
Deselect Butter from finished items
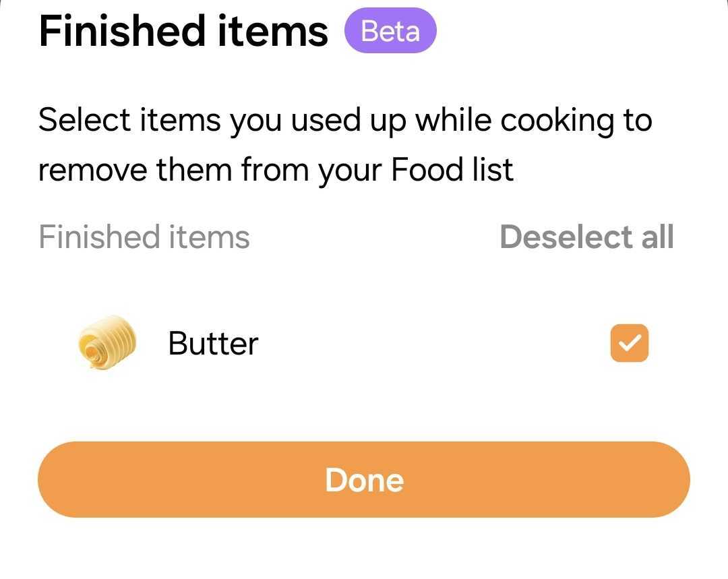(629, 343)
